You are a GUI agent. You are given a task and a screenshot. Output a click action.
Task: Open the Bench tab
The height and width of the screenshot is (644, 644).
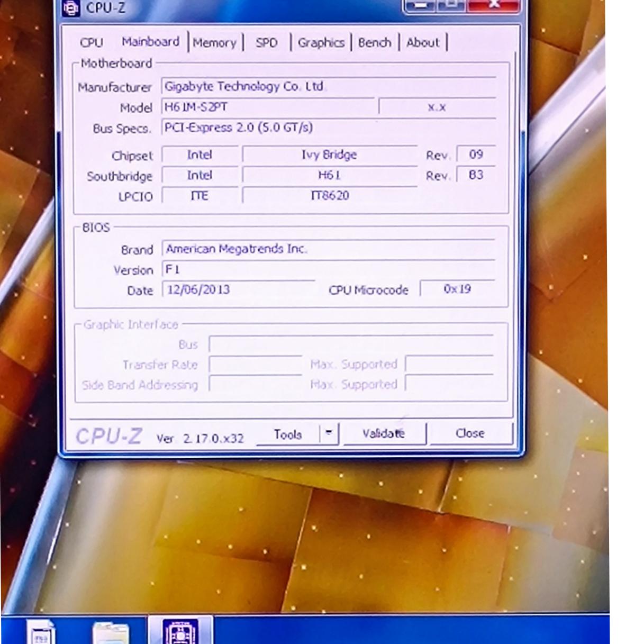(x=375, y=43)
